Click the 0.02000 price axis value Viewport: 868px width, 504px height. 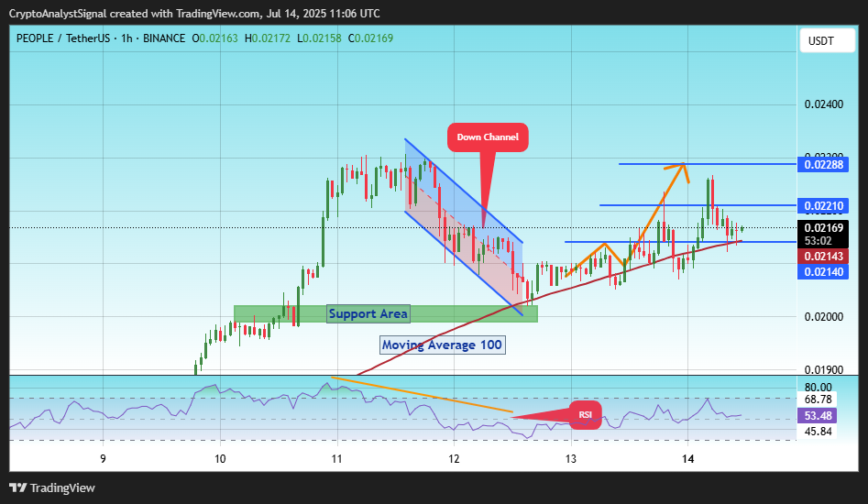pos(824,317)
